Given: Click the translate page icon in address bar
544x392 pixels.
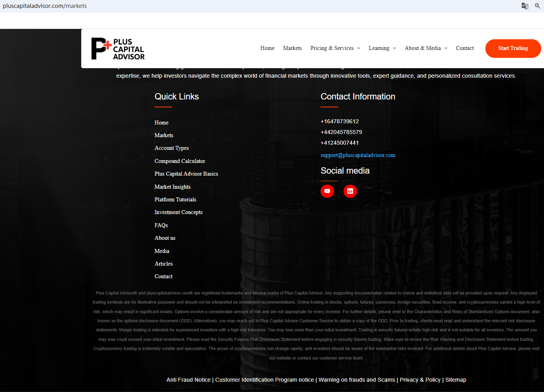Looking at the screenshot, I should pos(525,6).
